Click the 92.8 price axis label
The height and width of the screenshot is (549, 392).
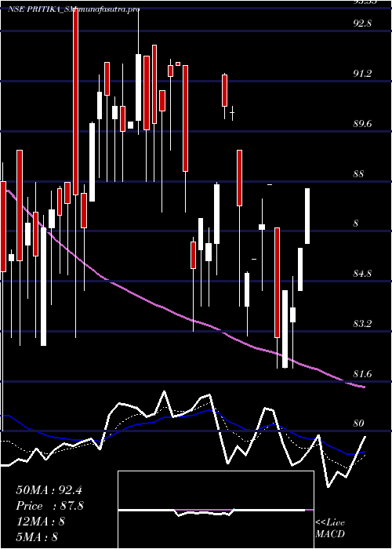coord(362,24)
